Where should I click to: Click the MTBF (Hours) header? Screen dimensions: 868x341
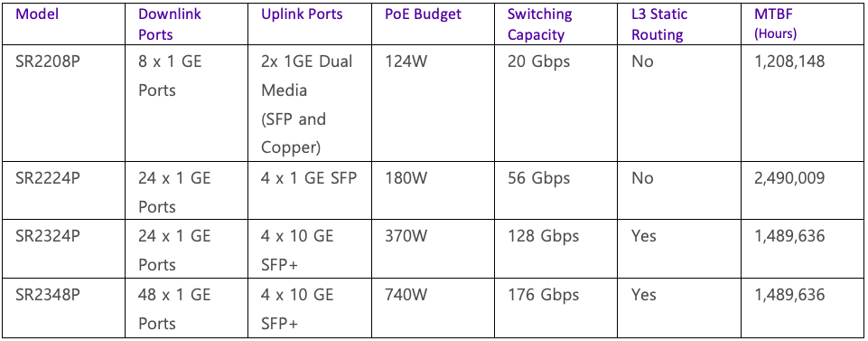(777, 24)
